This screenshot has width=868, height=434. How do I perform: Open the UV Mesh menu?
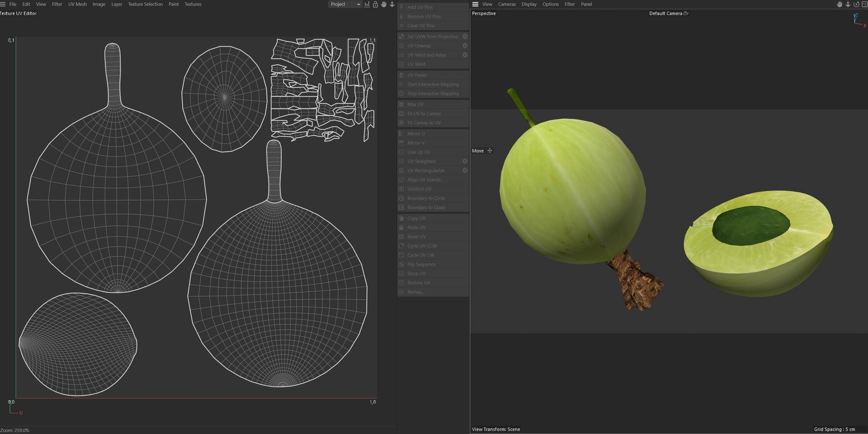[x=77, y=4]
